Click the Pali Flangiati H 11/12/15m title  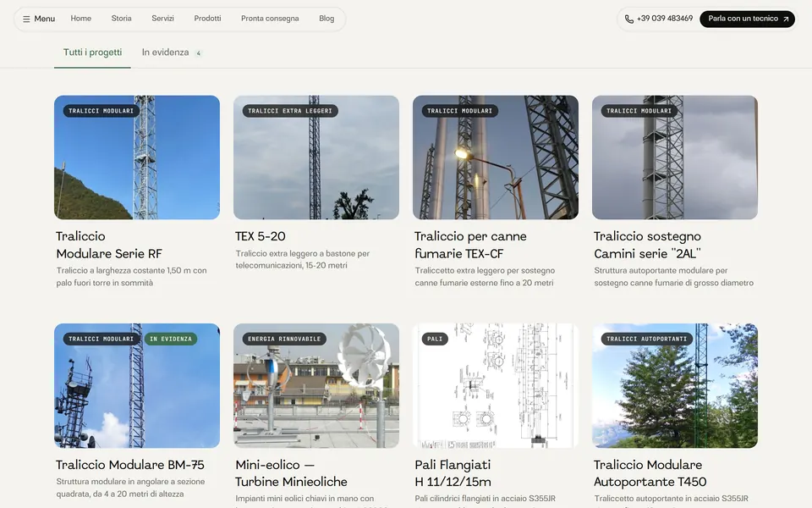pos(453,473)
